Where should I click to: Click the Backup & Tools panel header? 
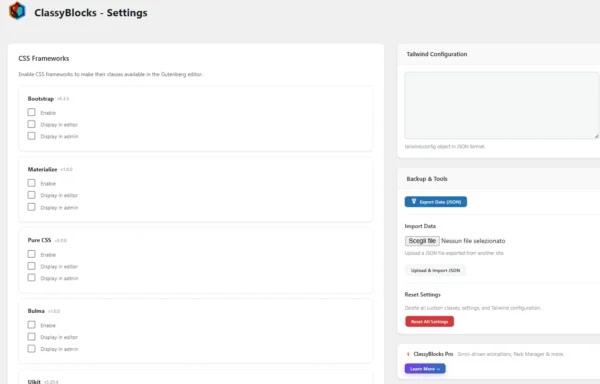coord(427,179)
